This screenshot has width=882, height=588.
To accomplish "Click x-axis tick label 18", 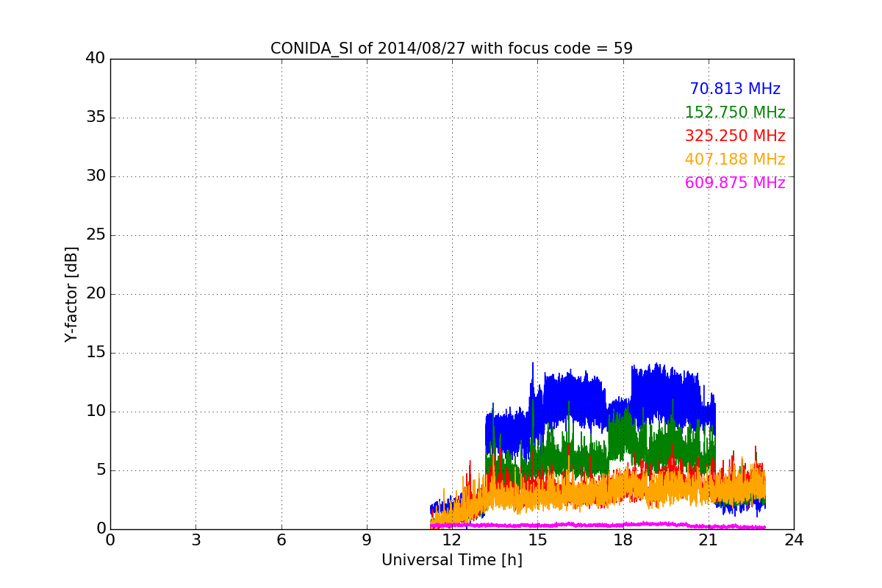I will tap(623, 540).
